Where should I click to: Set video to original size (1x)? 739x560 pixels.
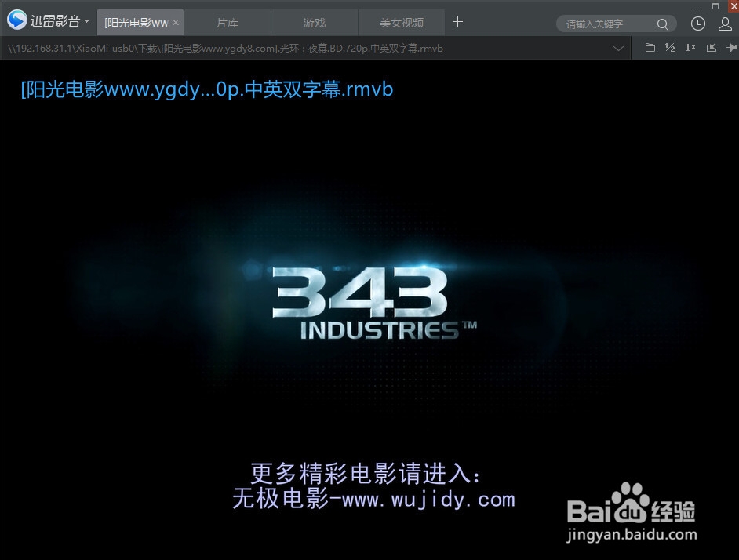690,48
